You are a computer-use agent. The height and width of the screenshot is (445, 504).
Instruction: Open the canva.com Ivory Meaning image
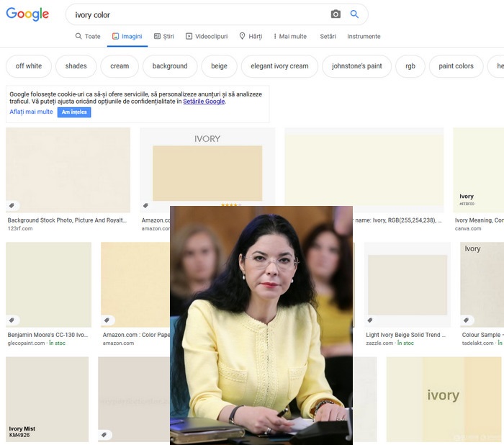click(479, 170)
